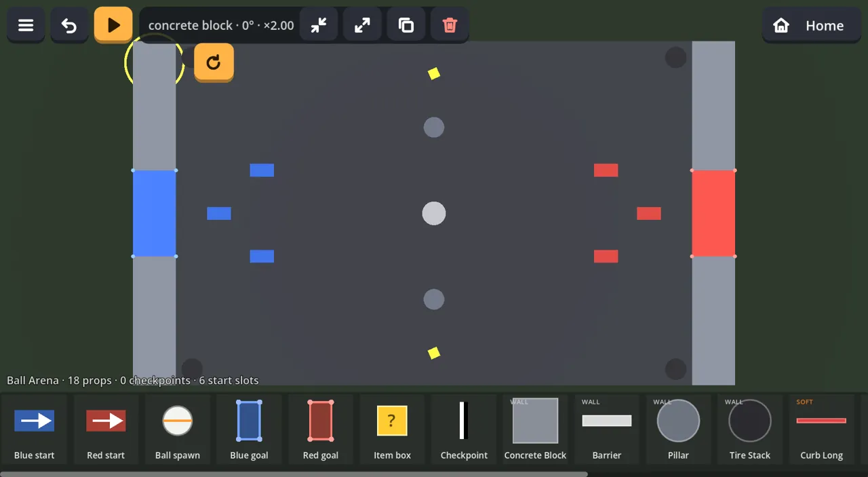Select the middle blue start slot
The image size is (868, 477).
tap(219, 213)
